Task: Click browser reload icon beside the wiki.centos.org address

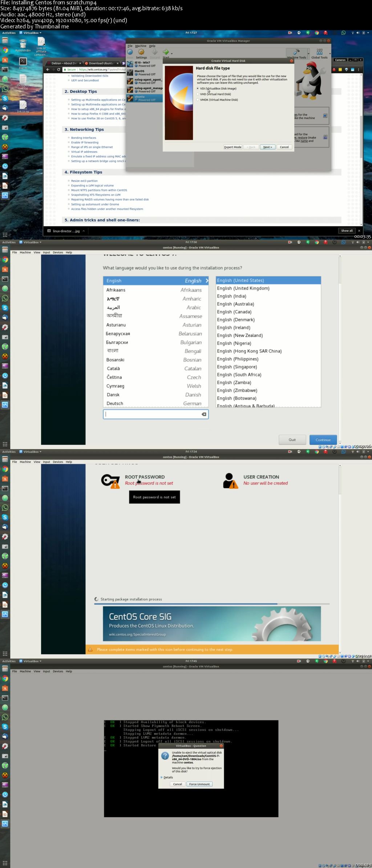Action: click(x=58, y=69)
